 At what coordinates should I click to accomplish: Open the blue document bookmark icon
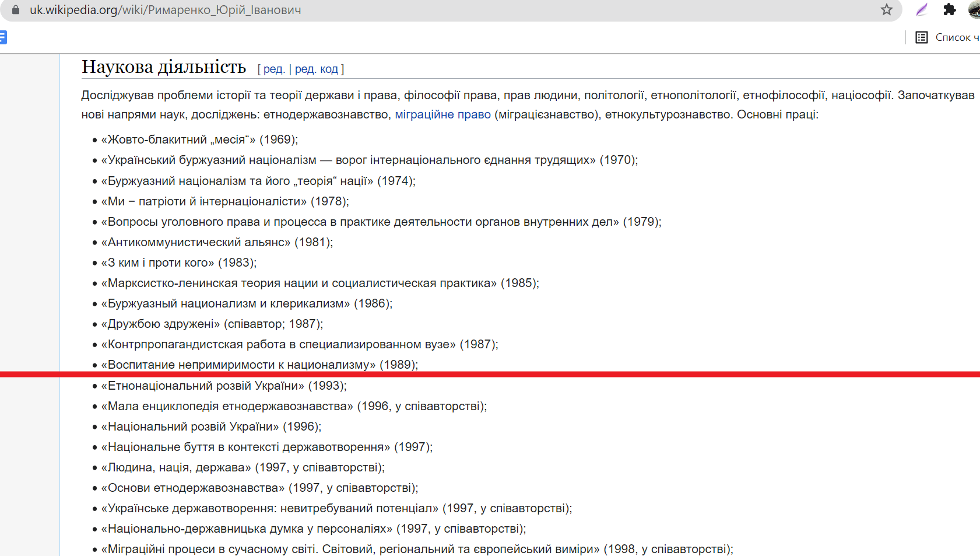click(x=3, y=38)
